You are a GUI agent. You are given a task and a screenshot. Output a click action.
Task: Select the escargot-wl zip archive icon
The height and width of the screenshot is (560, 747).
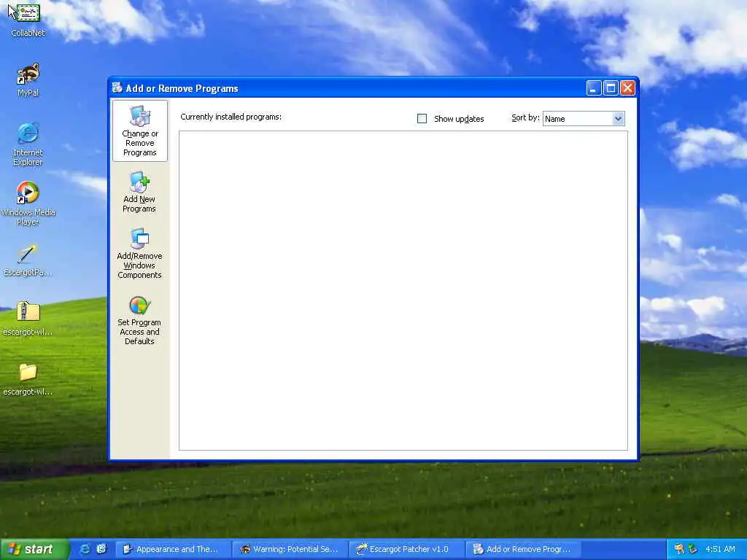[28, 319]
